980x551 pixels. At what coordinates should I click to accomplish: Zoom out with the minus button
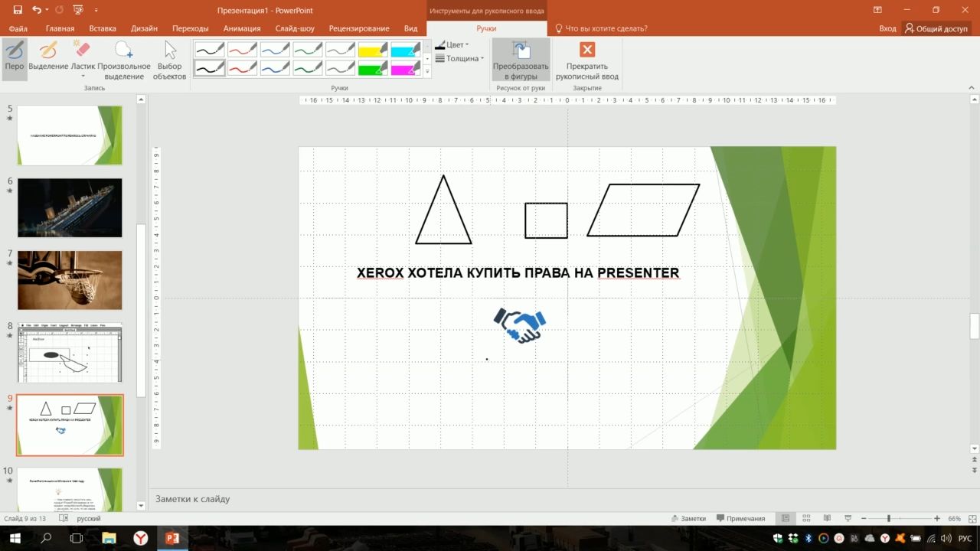863,518
